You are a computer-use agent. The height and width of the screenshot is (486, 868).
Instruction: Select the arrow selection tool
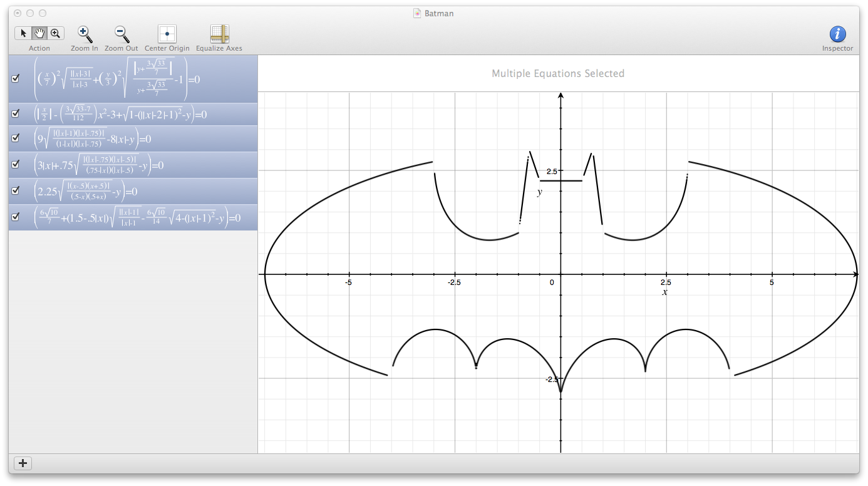(23, 33)
